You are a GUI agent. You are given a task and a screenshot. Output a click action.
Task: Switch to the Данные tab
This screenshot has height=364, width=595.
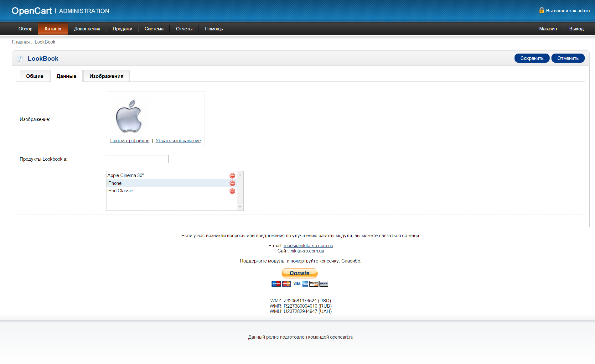tap(66, 76)
